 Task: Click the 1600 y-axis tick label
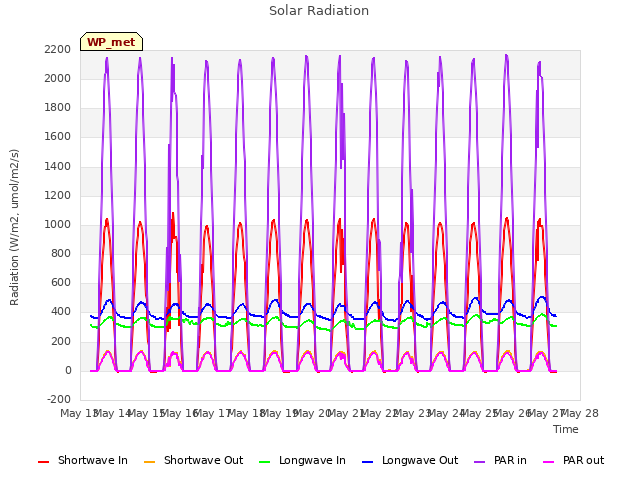(x=58, y=137)
